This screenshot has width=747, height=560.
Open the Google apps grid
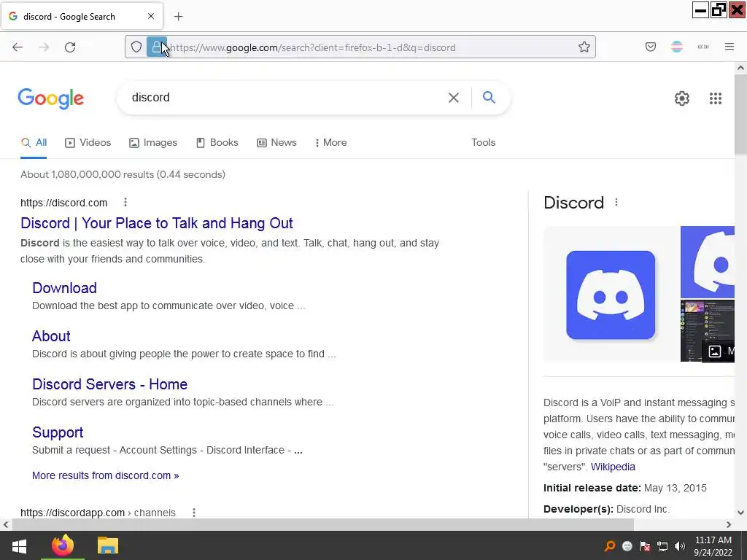pyautogui.click(x=716, y=98)
